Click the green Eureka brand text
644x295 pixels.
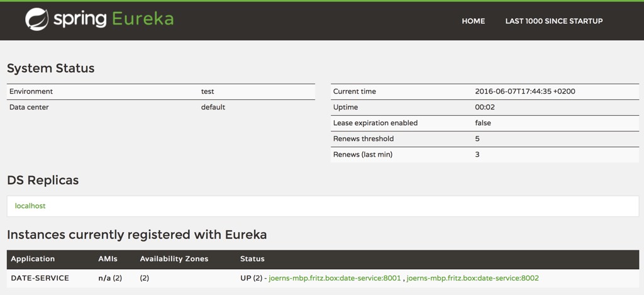click(143, 19)
